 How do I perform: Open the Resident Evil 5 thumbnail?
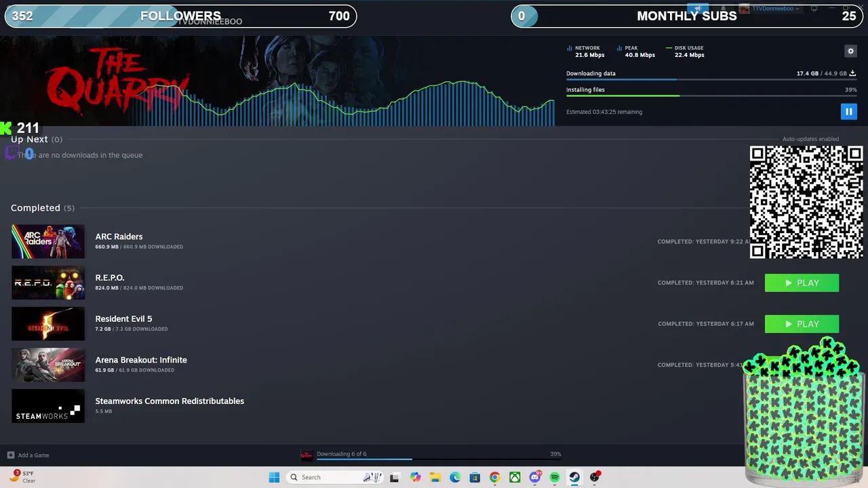coord(48,324)
